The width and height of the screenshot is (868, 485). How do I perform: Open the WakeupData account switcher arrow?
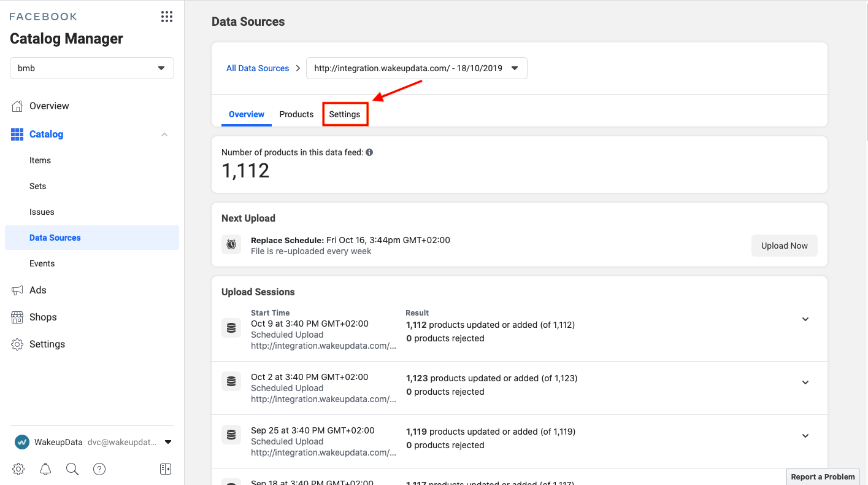pyautogui.click(x=168, y=442)
